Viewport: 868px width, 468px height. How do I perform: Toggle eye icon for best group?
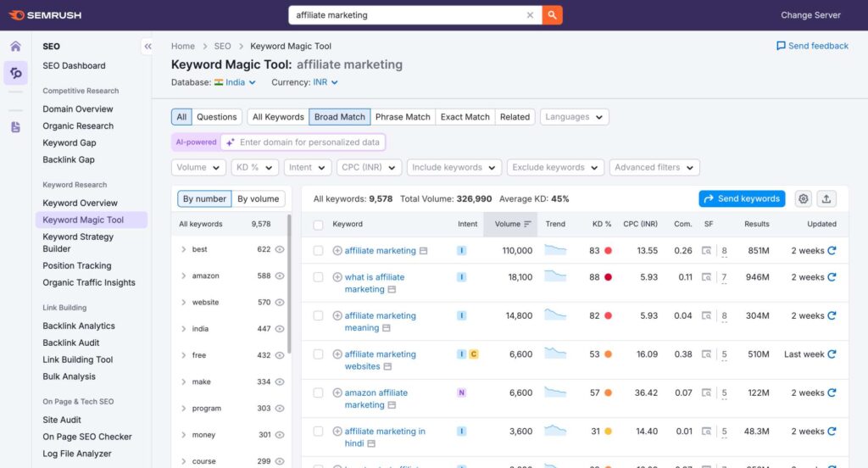point(280,249)
